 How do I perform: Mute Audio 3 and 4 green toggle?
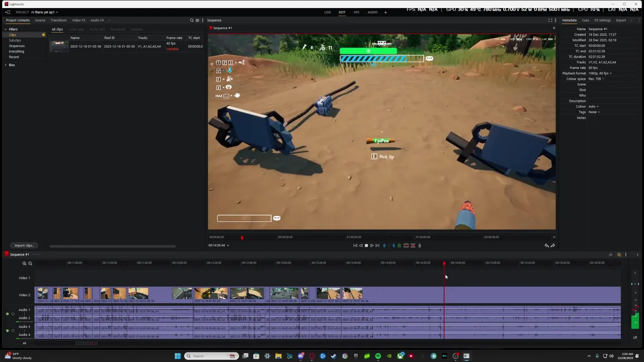7,330
